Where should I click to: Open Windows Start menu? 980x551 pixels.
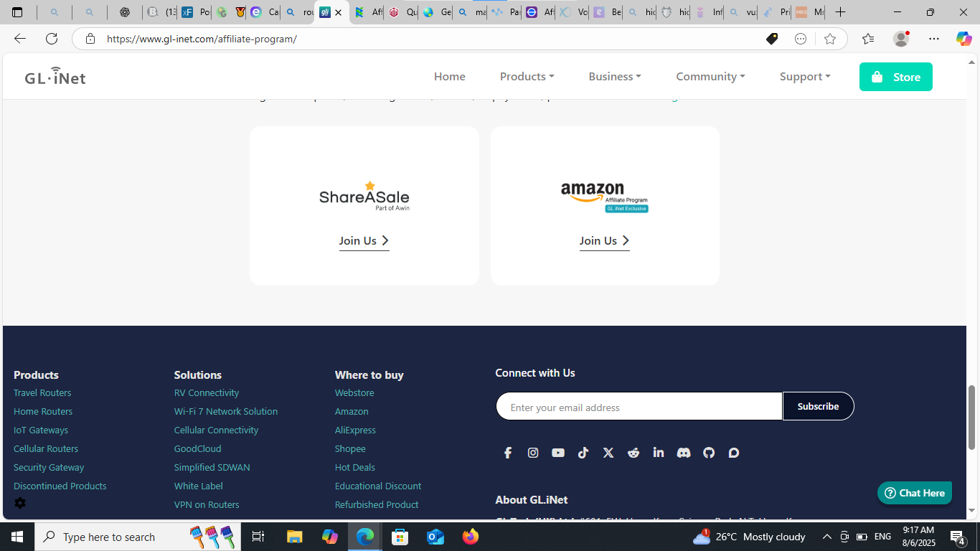tap(17, 537)
